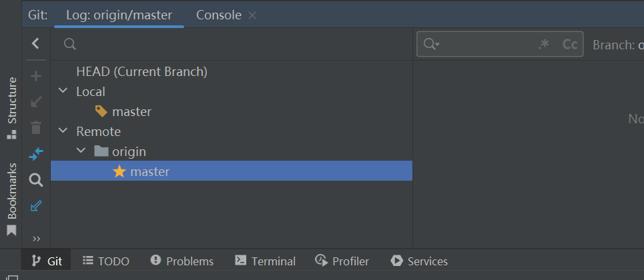Click the magnifier icon in left toolbar

(x=36, y=180)
